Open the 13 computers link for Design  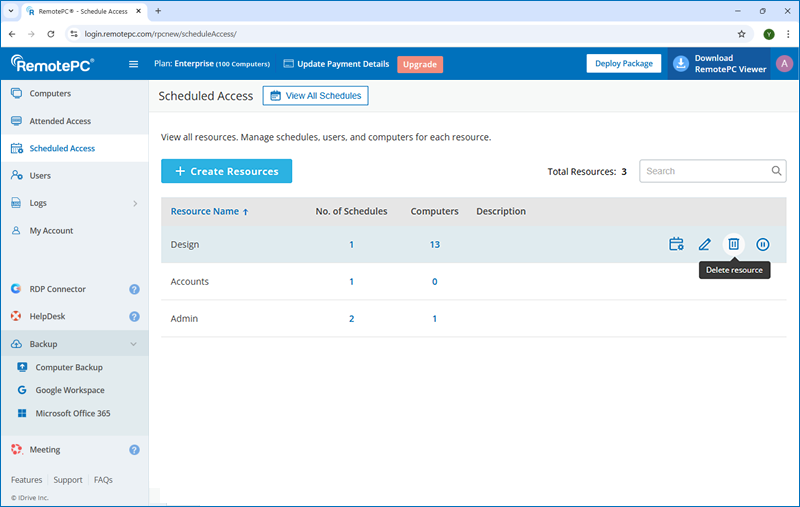[x=434, y=245]
